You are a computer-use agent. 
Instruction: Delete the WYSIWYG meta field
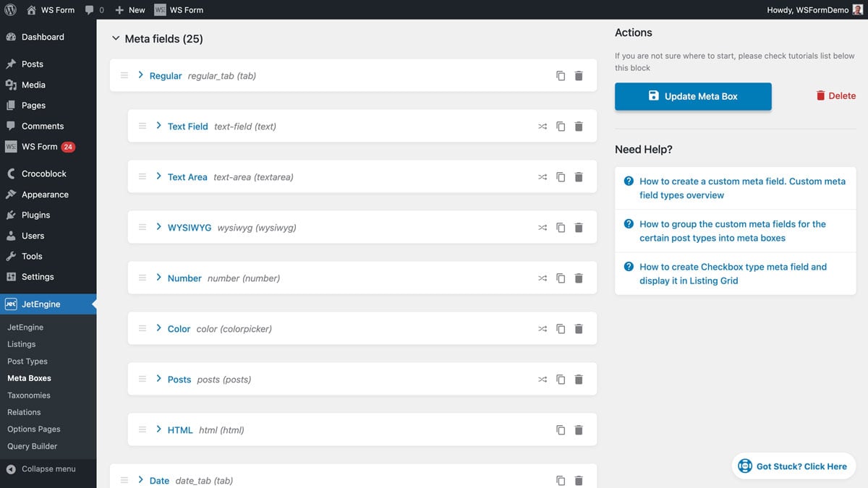tap(579, 227)
